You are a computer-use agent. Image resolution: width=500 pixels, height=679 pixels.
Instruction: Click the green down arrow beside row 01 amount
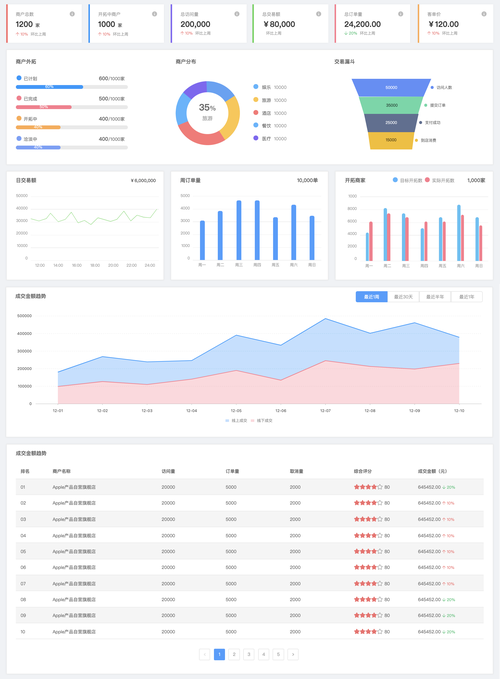click(444, 488)
